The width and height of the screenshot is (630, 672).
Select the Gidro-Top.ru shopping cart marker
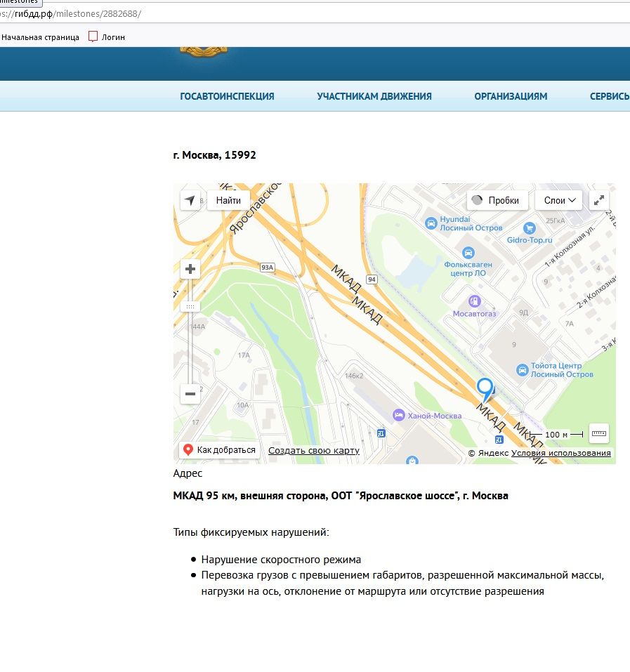coord(530,228)
